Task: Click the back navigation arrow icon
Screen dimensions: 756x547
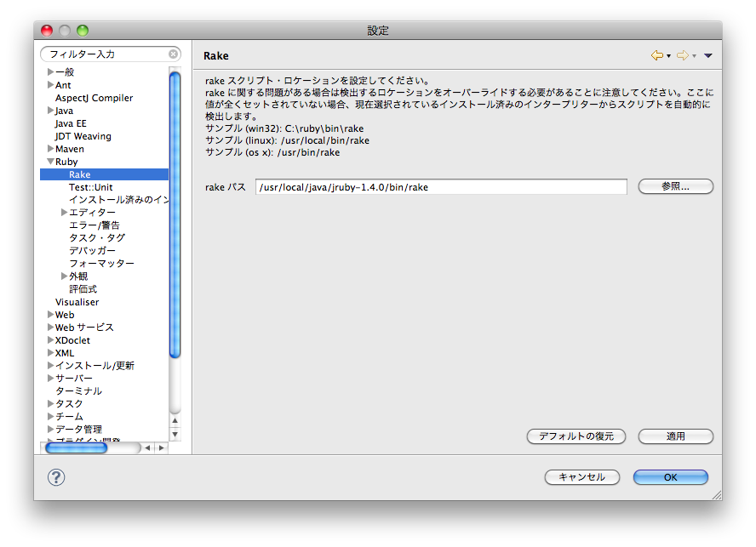Action: 657,54
